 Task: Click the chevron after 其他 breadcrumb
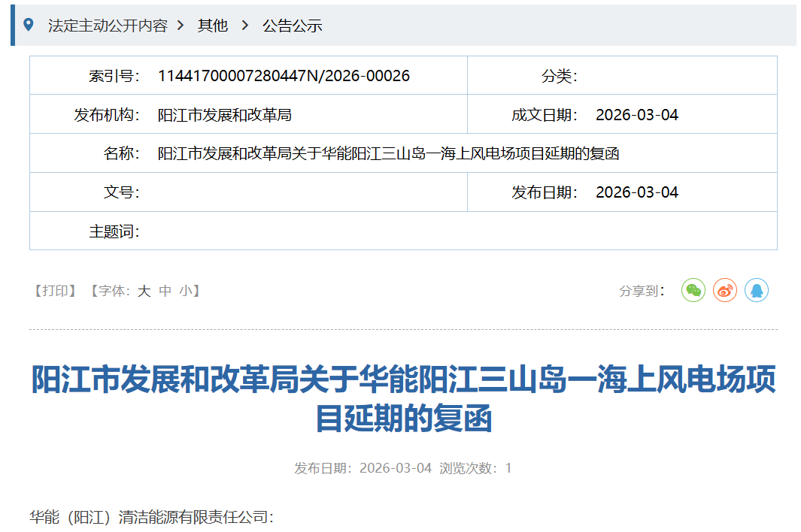coord(244,26)
